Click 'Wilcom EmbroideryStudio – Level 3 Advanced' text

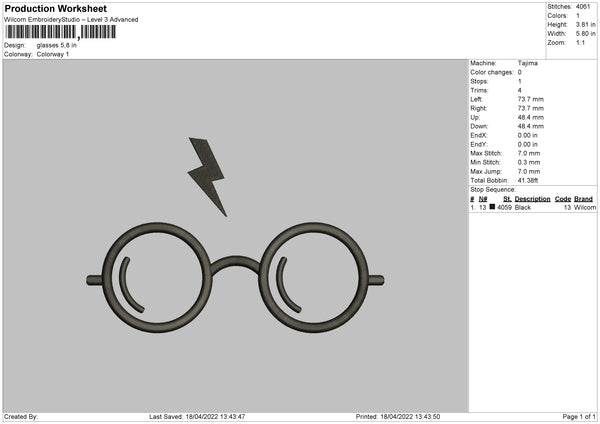click(x=71, y=20)
